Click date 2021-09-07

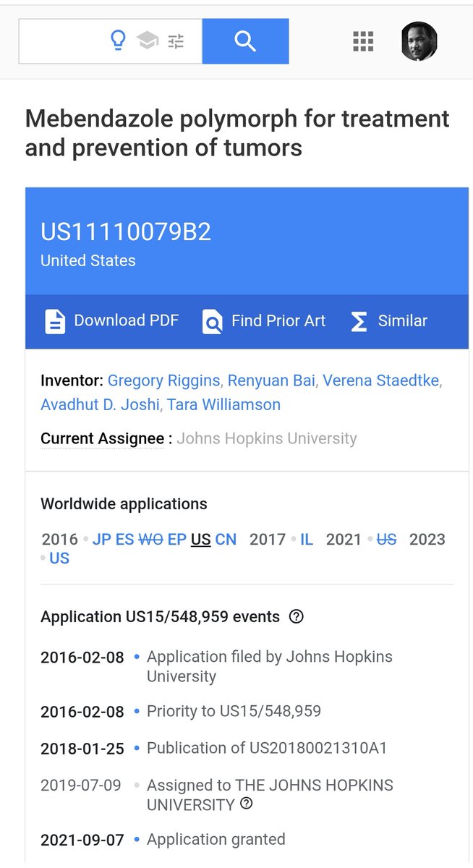[82, 841]
